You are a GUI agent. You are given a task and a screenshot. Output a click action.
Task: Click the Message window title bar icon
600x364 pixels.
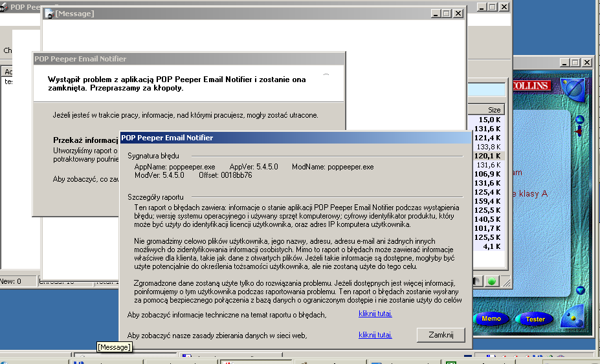tap(49, 14)
